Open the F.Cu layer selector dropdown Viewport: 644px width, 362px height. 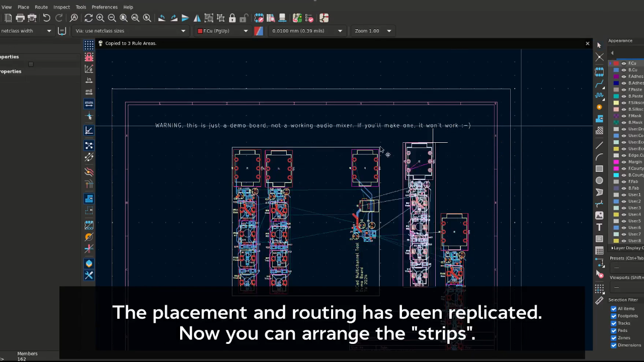[x=222, y=31]
